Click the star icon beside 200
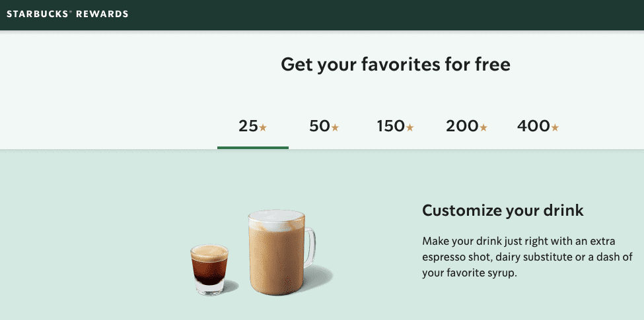The height and width of the screenshot is (320, 644). tap(483, 127)
